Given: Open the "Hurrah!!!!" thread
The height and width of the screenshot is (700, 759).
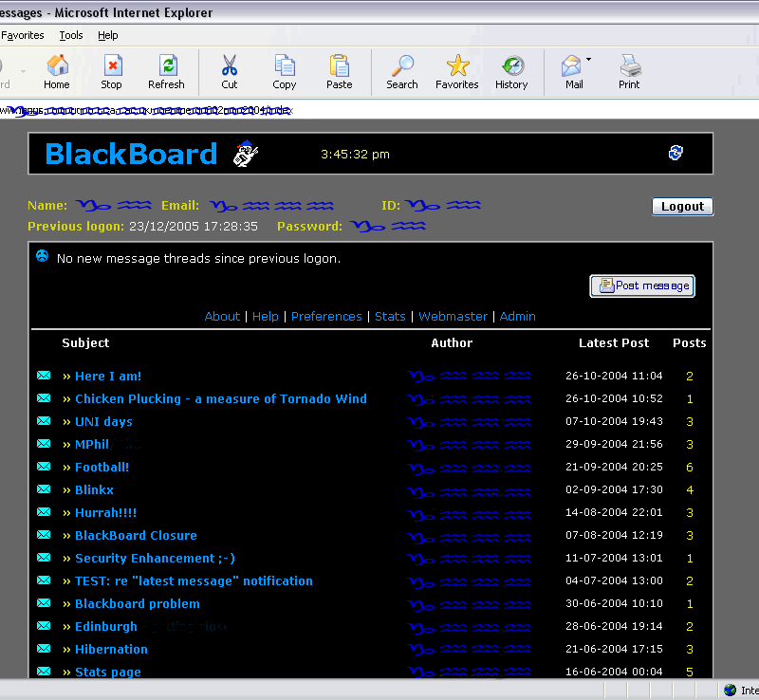Looking at the screenshot, I should click(x=106, y=512).
